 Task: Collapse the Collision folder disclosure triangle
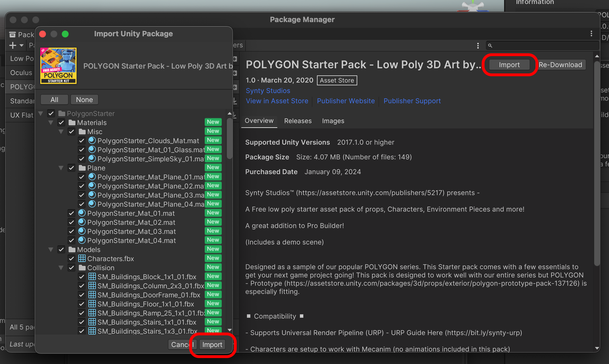(61, 268)
